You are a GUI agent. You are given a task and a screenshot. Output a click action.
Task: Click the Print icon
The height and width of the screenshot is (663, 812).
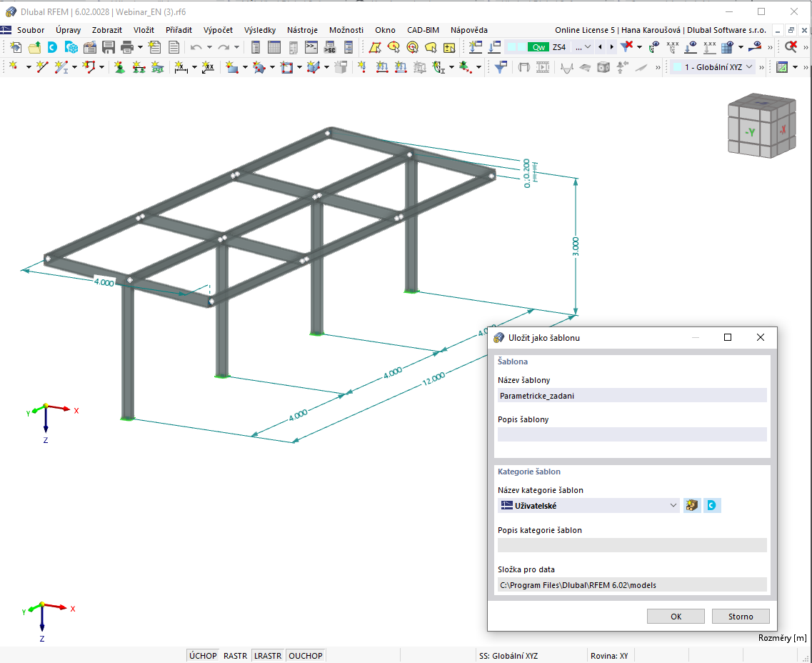coord(127,48)
